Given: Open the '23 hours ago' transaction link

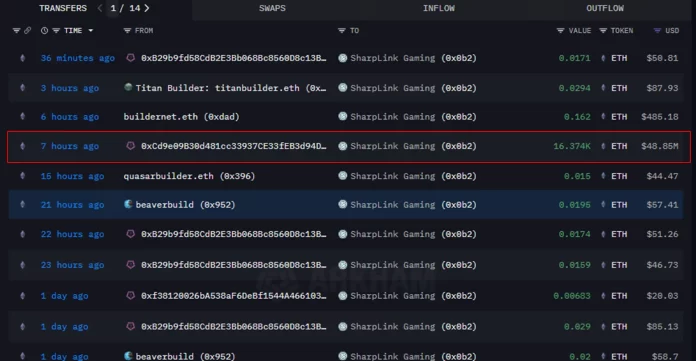Looking at the screenshot, I should click(72, 265).
